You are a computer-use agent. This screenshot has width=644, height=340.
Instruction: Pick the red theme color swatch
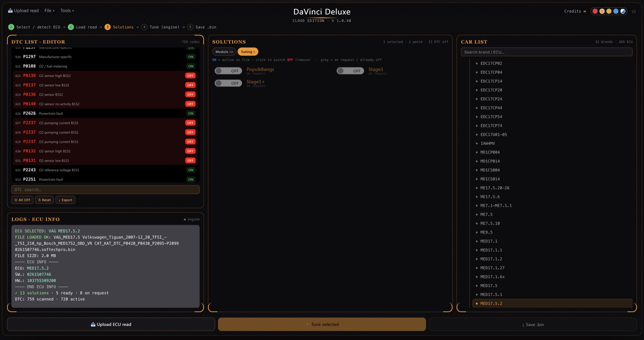coord(595,11)
